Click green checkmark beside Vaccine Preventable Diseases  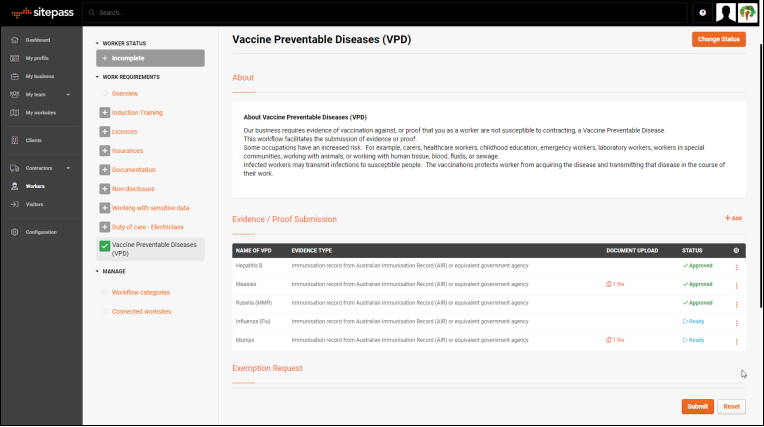pos(104,246)
